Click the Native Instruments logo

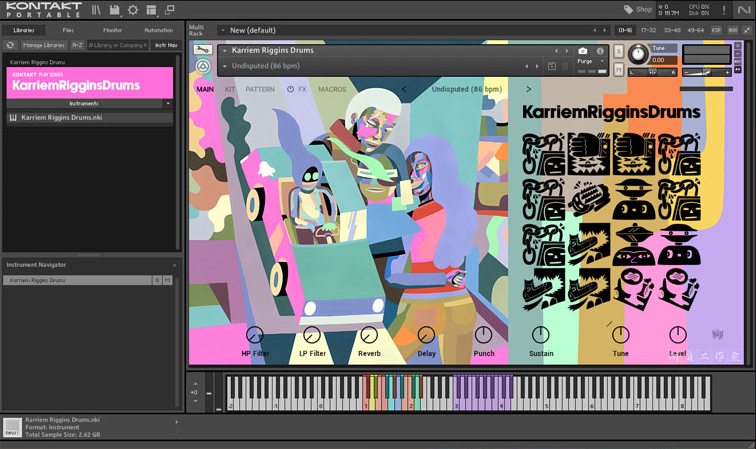[743, 10]
